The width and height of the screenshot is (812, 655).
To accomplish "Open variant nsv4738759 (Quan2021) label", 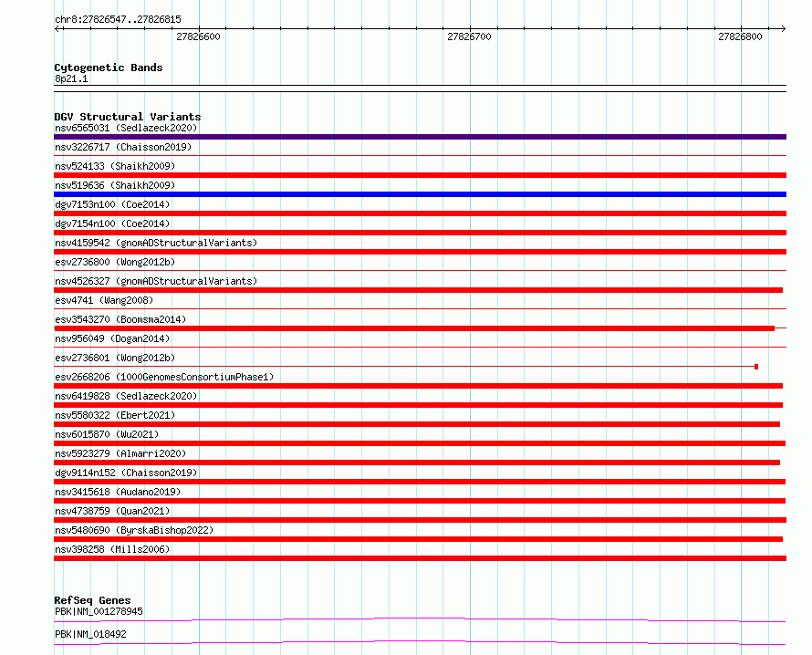I will 112,511.
